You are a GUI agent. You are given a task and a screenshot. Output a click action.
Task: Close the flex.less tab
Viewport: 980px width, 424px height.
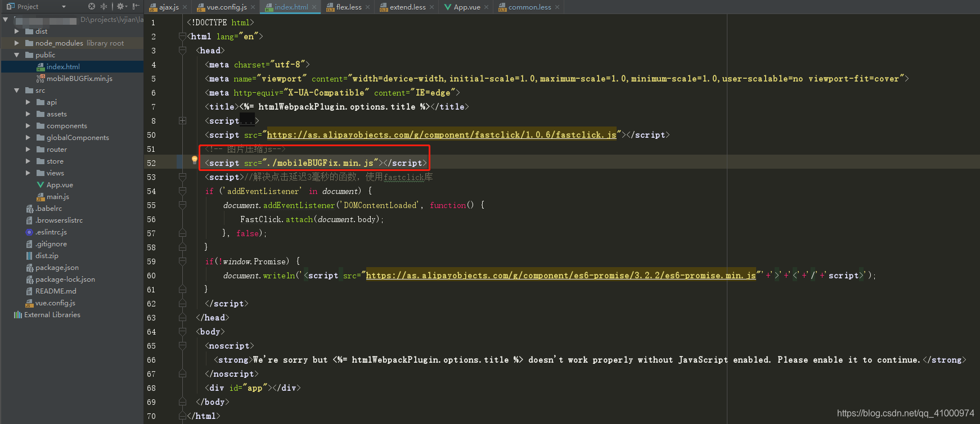367,7
